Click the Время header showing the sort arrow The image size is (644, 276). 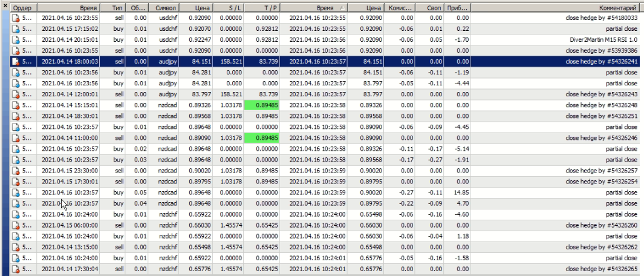pos(314,8)
